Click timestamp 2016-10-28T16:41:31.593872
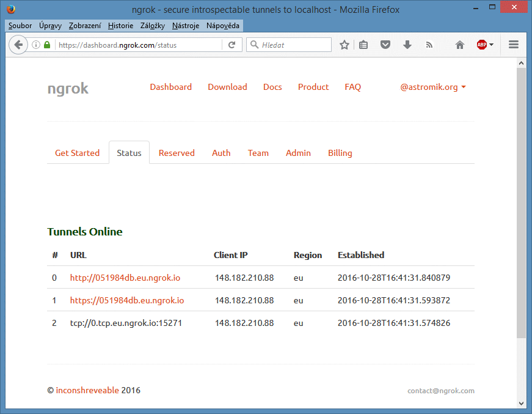The width and height of the screenshot is (532, 414). pos(394,300)
